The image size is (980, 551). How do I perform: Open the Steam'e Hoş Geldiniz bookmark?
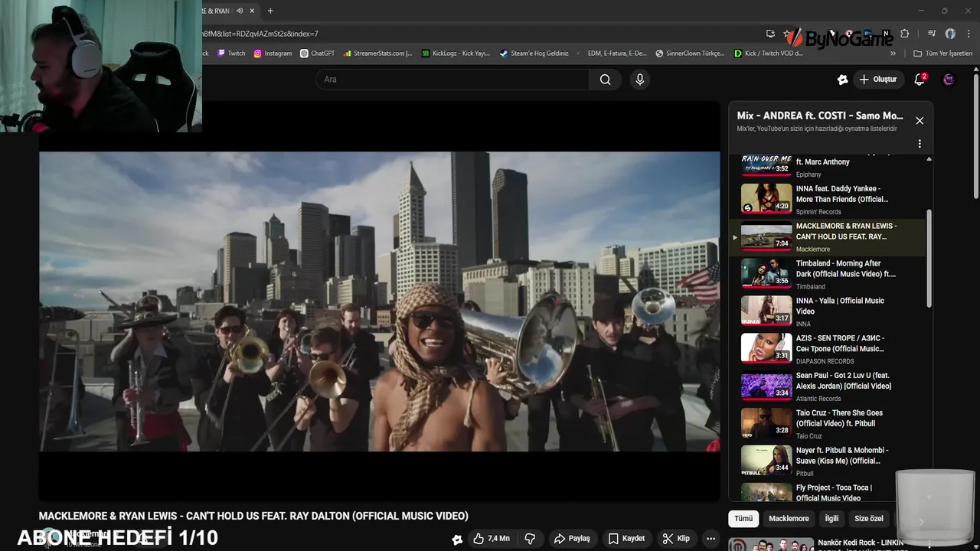(534, 54)
